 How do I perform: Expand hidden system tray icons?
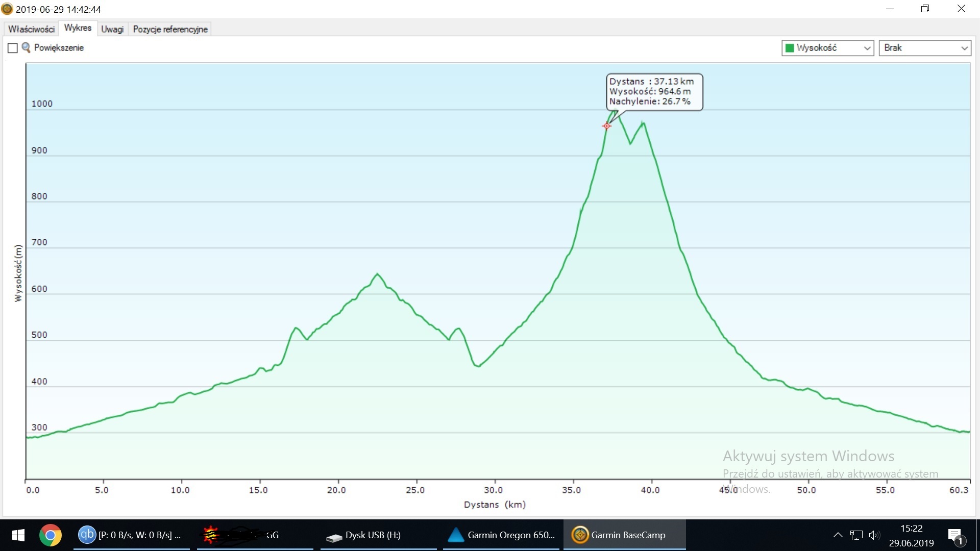[x=838, y=535]
